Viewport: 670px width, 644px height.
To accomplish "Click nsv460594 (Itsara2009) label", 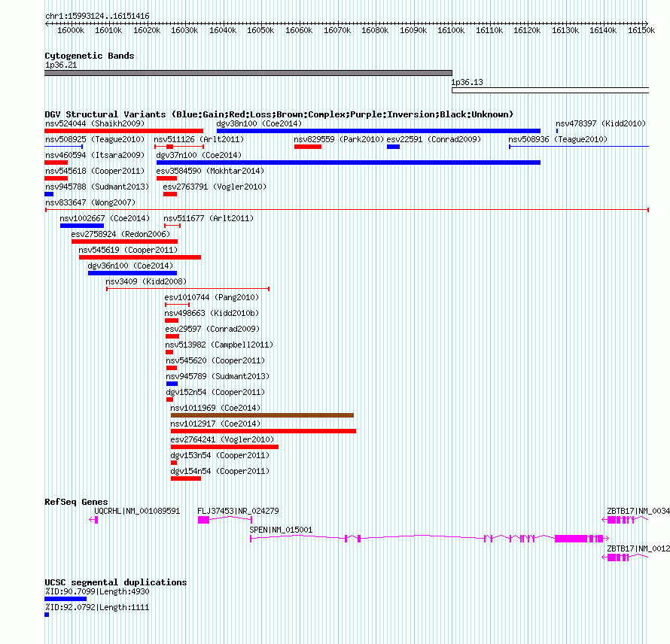I will [x=95, y=156].
